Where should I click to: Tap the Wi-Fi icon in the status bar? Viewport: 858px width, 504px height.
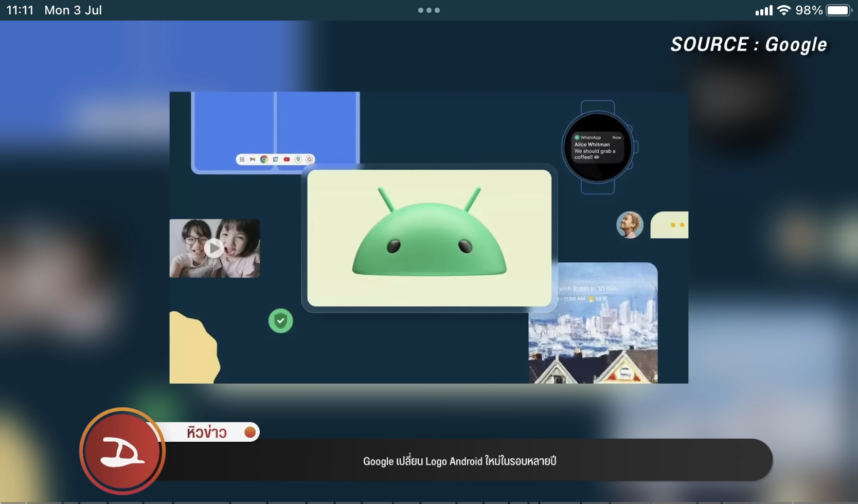(783, 10)
